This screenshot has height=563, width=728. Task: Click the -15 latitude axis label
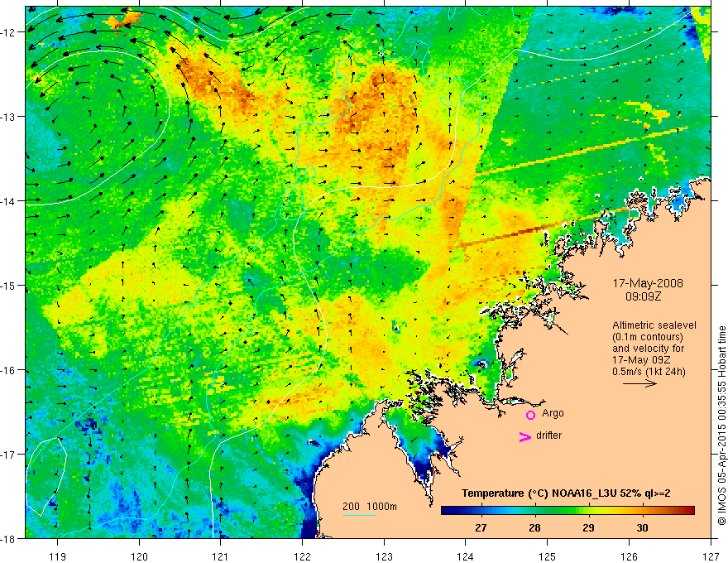pos(9,285)
